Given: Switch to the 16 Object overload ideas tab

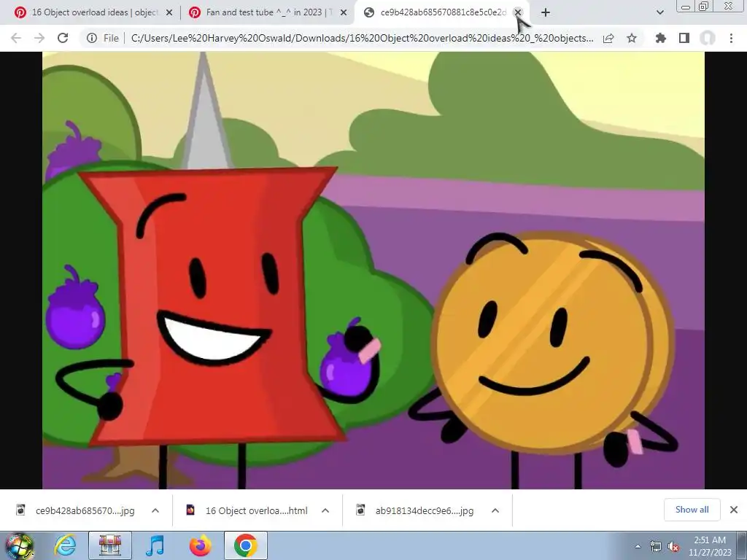Looking at the screenshot, I should pyautogui.click(x=93, y=12).
